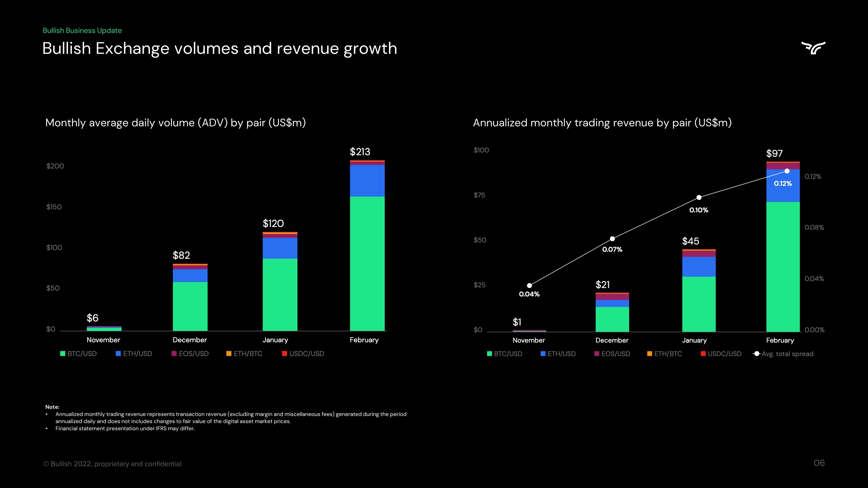Click the $213 February ADV total label
The height and width of the screenshot is (488, 868).
pyautogui.click(x=360, y=152)
